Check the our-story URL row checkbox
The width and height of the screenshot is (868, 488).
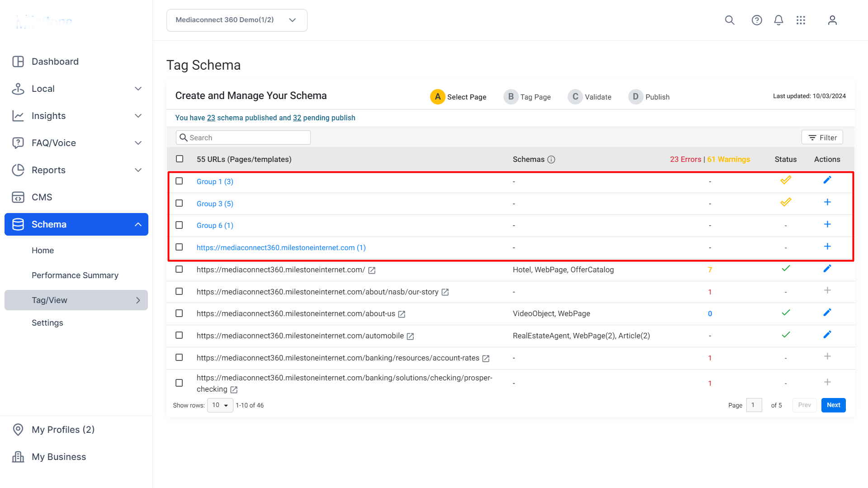point(179,291)
